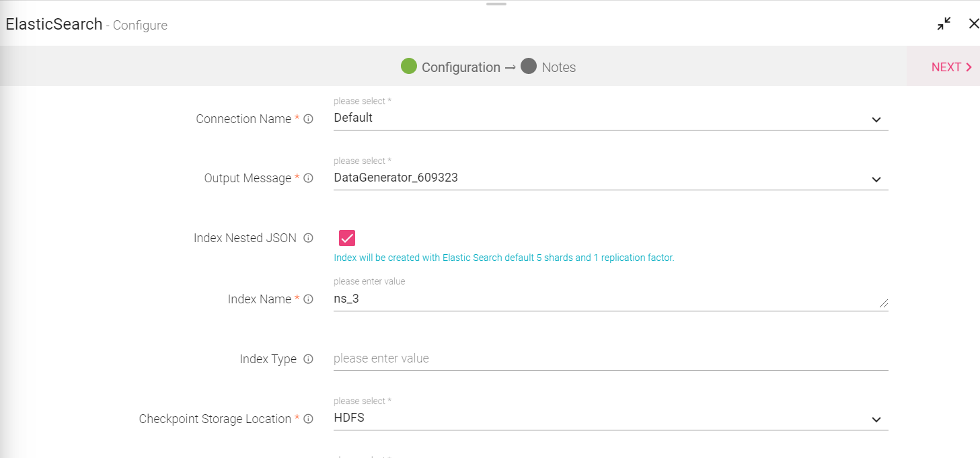Click info icon for Checkpoint Storage Location
This screenshot has width=980, height=458.
point(308,419)
